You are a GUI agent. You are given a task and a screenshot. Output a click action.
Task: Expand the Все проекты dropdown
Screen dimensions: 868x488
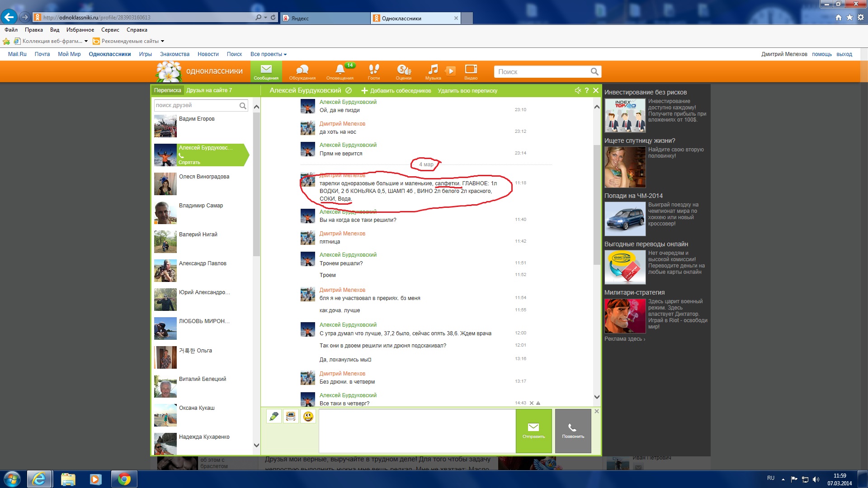tap(269, 54)
